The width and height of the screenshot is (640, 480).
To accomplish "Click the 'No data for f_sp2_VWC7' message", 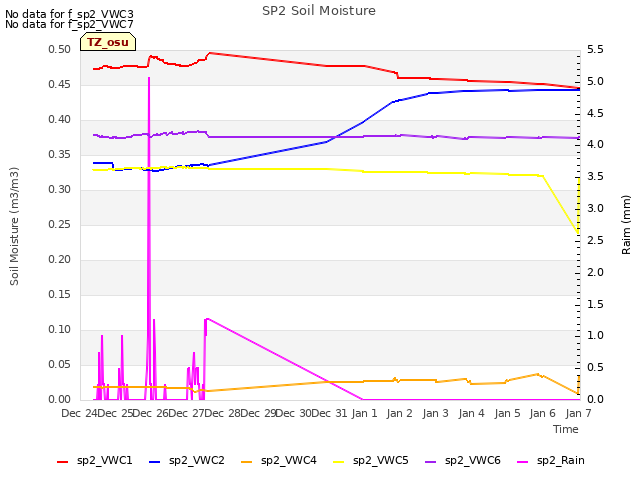I will [69, 24].
